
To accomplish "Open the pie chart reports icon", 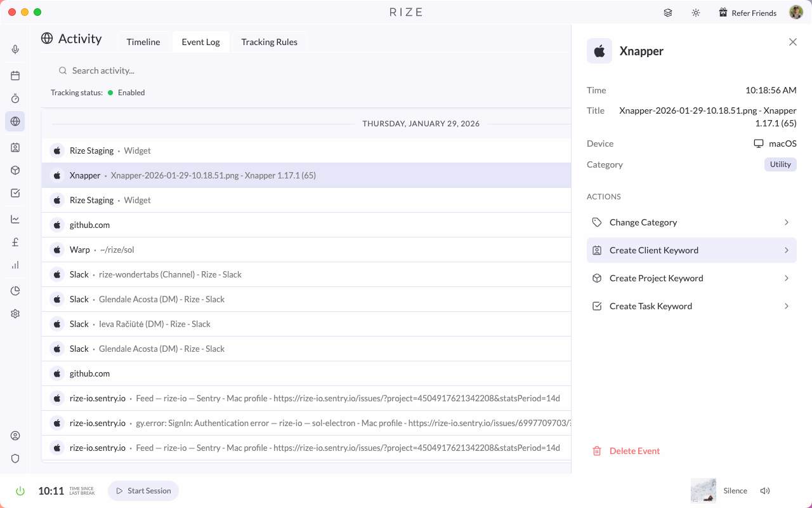I will [x=15, y=291].
